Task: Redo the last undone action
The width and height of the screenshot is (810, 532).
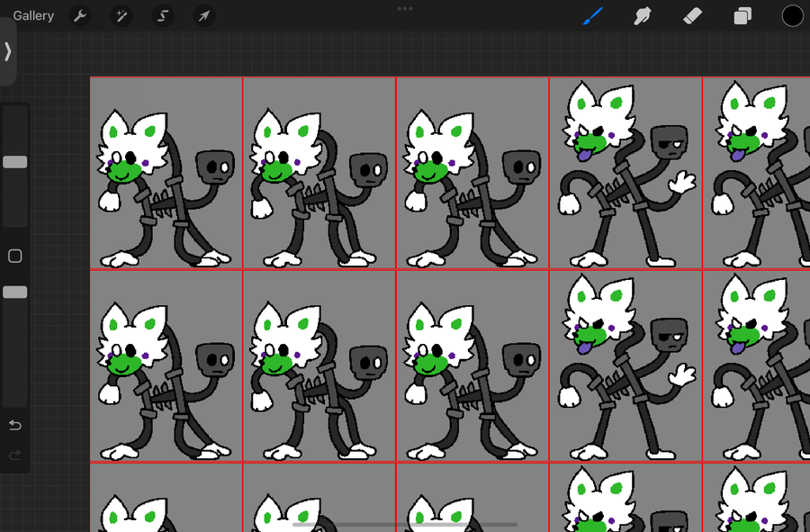Action: point(15,455)
